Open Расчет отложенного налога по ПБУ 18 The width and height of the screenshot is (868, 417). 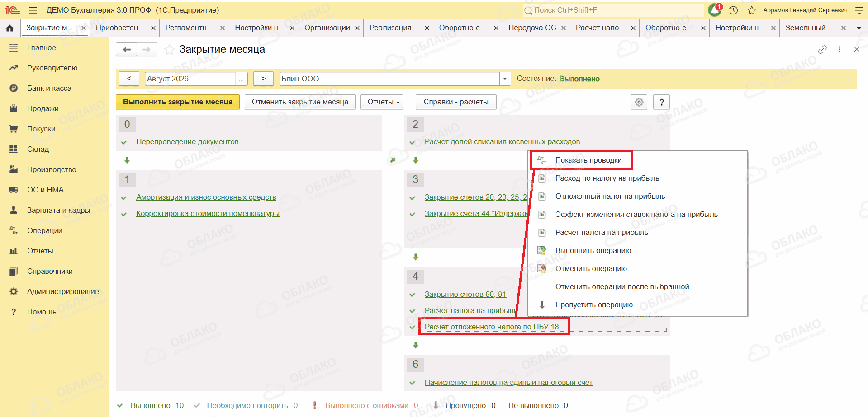pos(492,327)
